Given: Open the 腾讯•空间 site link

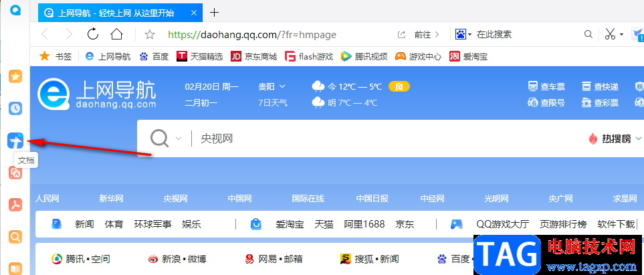Looking at the screenshot, I should click(x=80, y=259).
